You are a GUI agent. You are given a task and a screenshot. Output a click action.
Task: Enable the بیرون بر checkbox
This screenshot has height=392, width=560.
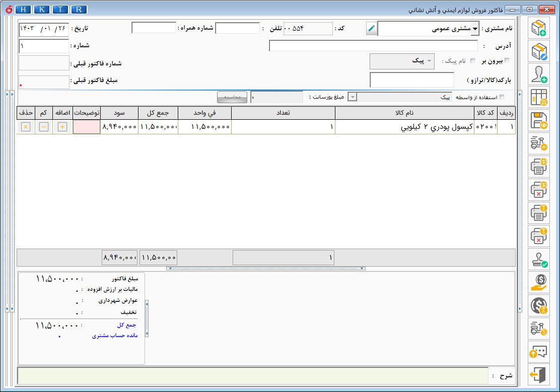[507, 61]
